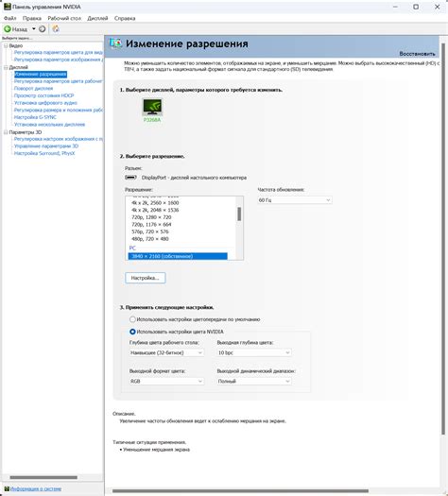Open Регулировка настроек изображения с просмотром
This screenshot has width=448, height=496.
[x=59, y=139]
